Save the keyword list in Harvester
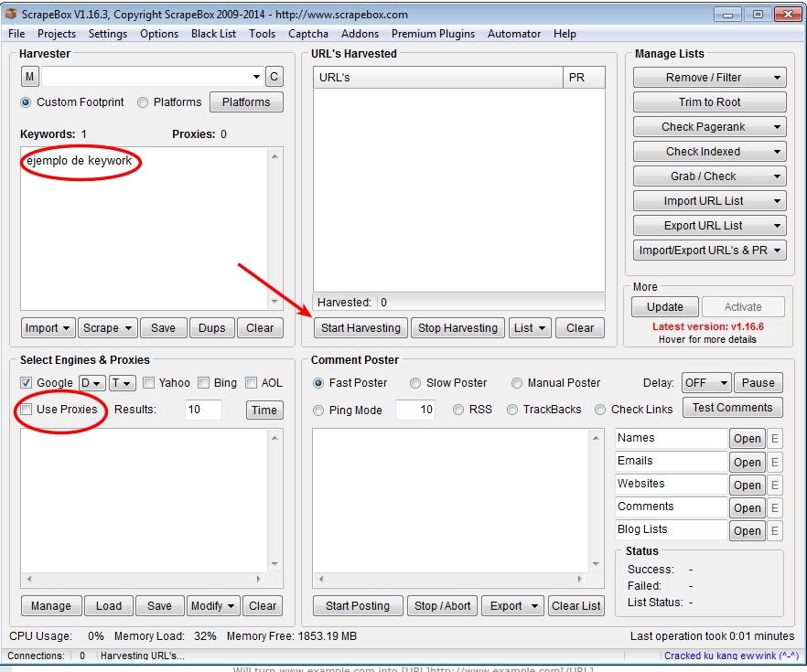The height and width of the screenshot is (672, 807). click(163, 327)
